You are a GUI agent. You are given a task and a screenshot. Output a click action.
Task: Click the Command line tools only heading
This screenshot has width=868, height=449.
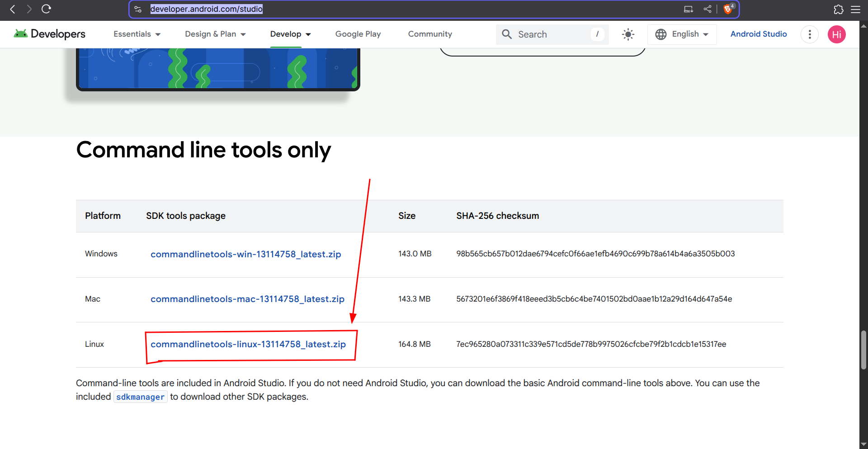click(203, 150)
